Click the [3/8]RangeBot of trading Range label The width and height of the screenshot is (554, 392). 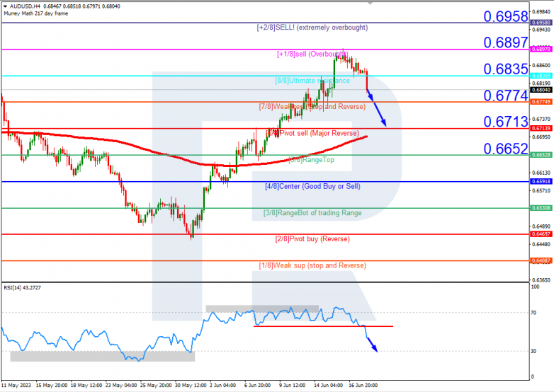click(312, 213)
